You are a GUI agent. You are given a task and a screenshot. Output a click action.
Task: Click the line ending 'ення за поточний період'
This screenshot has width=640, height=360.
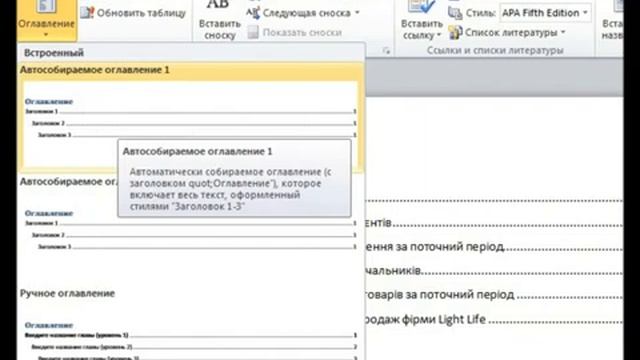pyautogui.click(x=494, y=247)
